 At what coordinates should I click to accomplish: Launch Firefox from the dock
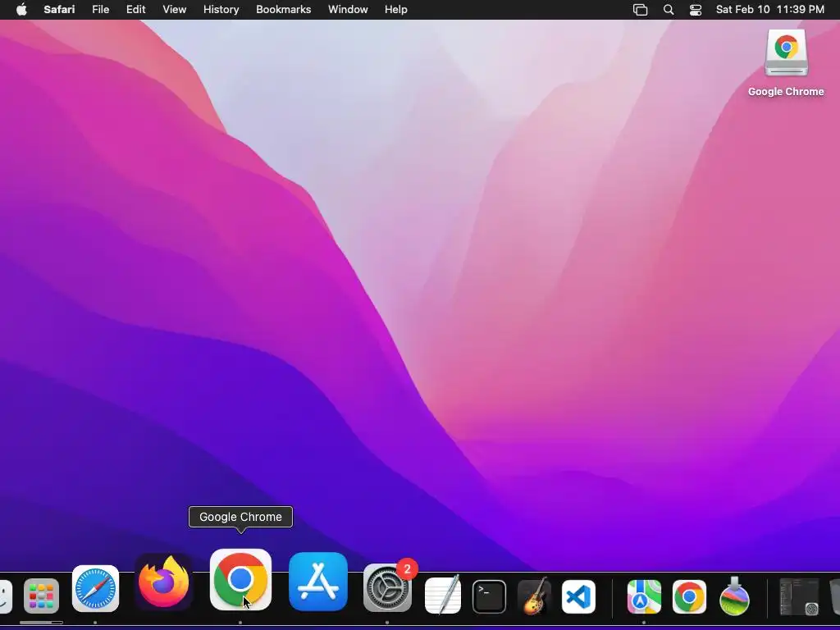pos(164,582)
